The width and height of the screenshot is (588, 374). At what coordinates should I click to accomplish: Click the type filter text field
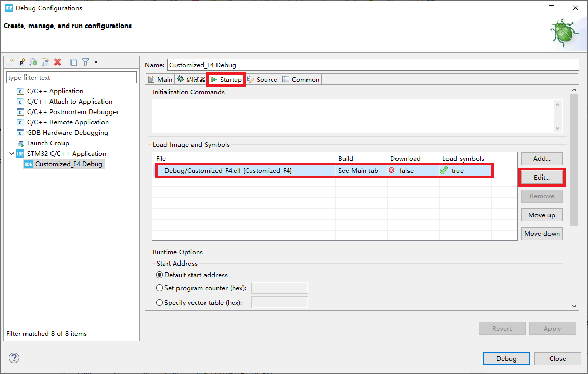point(71,78)
